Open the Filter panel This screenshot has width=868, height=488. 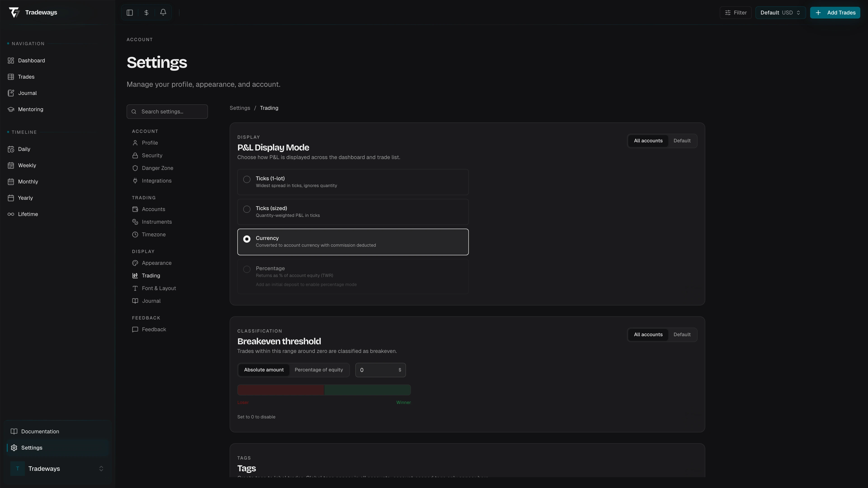tap(736, 12)
